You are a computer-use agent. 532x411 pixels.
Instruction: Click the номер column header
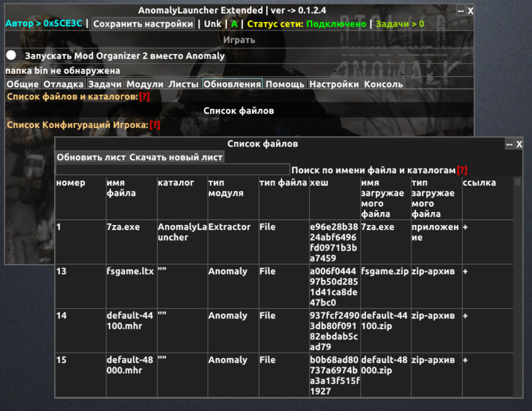[70, 183]
